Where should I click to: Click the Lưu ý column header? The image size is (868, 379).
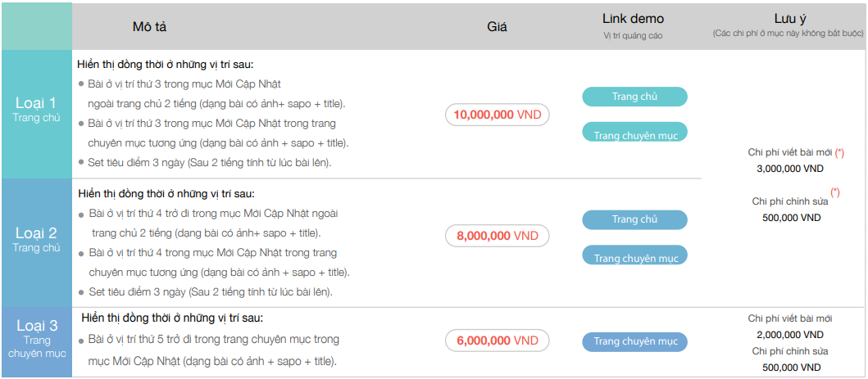tap(787, 19)
